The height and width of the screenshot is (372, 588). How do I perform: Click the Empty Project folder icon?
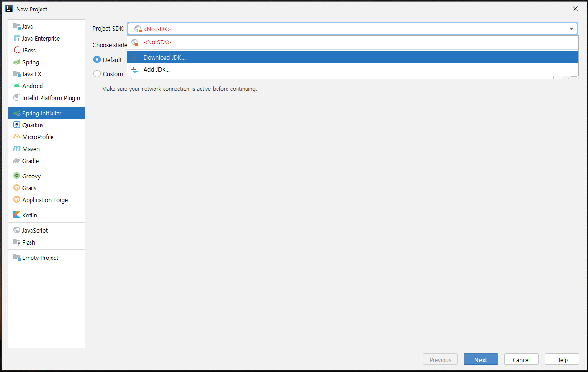point(17,258)
